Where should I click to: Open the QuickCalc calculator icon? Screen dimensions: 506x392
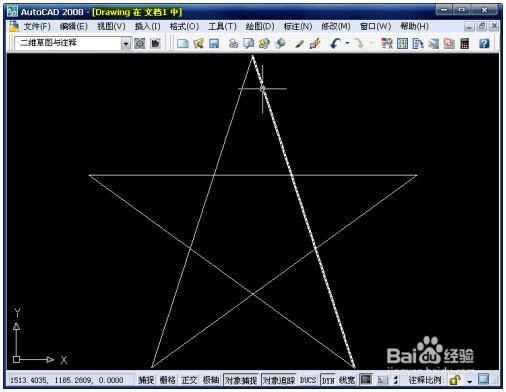click(465, 43)
